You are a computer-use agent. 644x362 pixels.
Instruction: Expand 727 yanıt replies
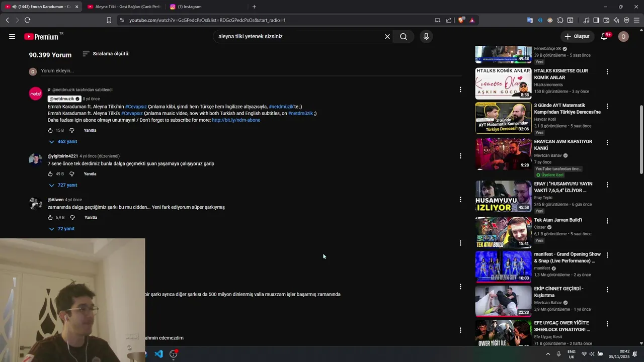coord(63,185)
